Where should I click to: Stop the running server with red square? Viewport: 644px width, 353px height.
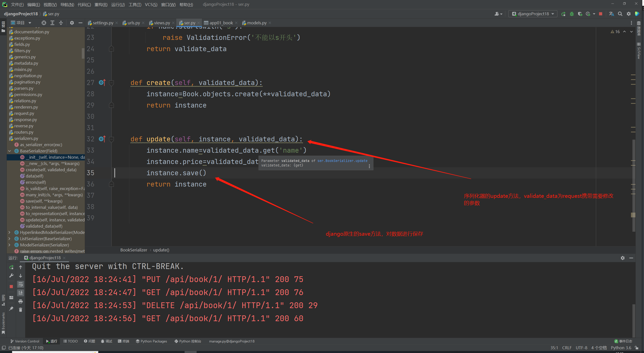click(601, 14)
